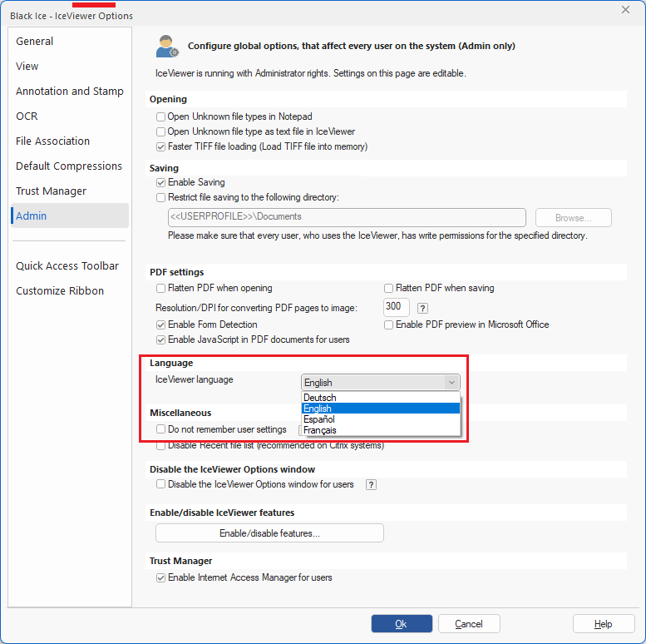Viewport: 646px width, 644px height.
Task: Select Deutsch from the language list
Action: click(x=381, y=398)
